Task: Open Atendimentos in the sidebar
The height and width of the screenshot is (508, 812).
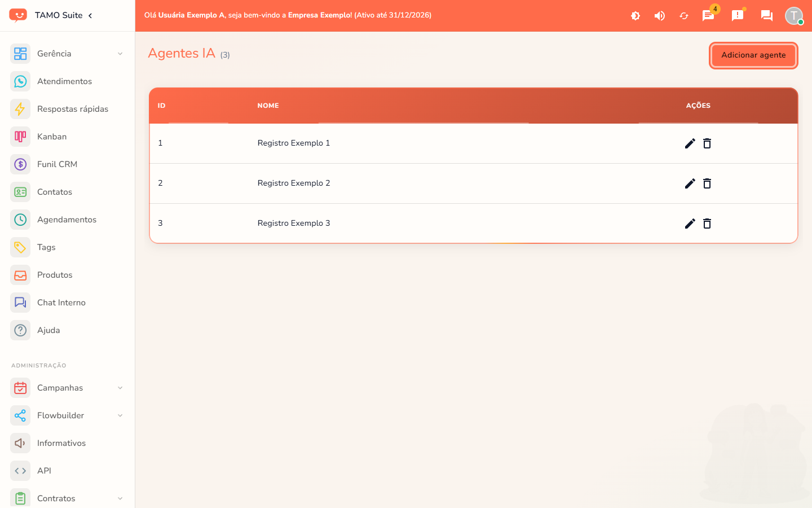Action: (x=67, y=81)
